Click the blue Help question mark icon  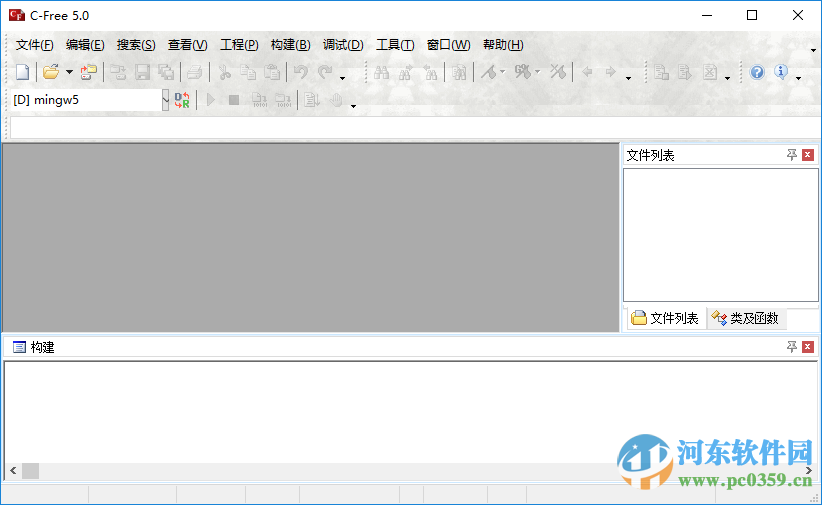pos(757,72)
